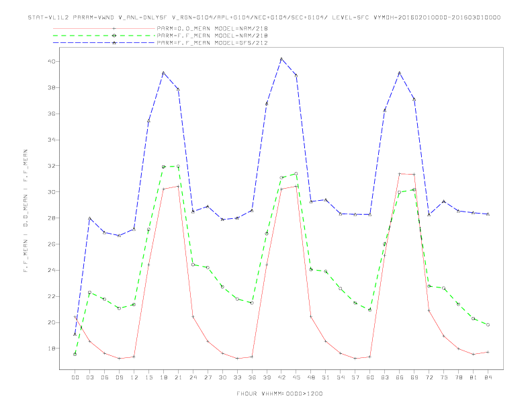This screenshot has height=411, width=532.
Task: Select red observed plus marker at hour 84
Action: (x=488, y=352)
